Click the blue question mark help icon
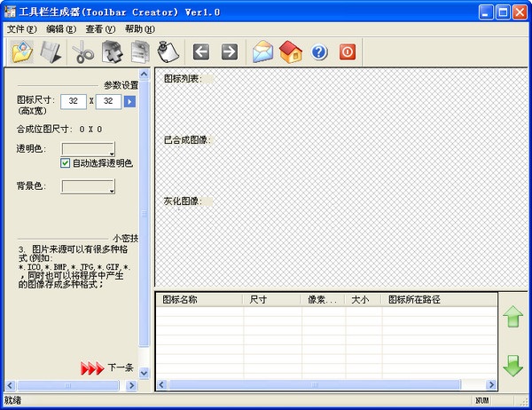Screen dimensions: 532x410 point(319,52)
